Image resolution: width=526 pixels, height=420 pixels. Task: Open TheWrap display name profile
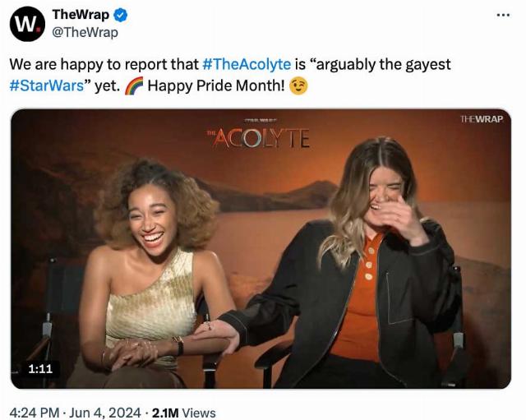(81, 15)
